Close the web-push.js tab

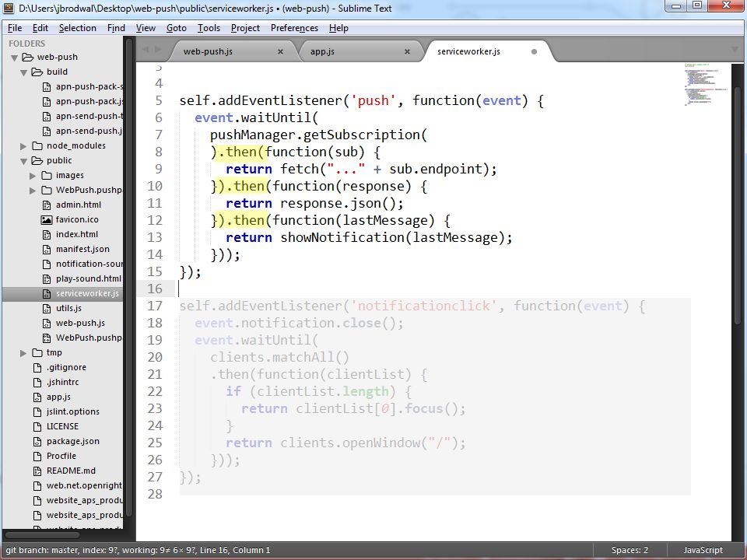[x=281, y=51]
